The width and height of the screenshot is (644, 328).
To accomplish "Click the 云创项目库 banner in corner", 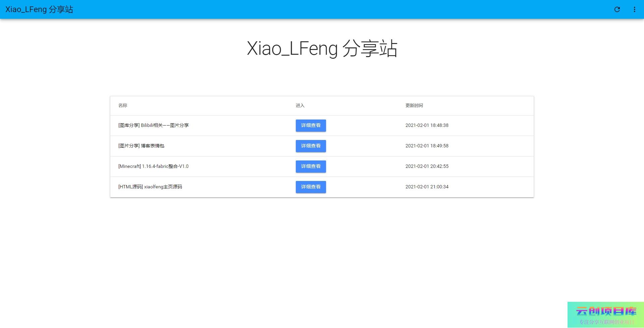I will (606, 315).
